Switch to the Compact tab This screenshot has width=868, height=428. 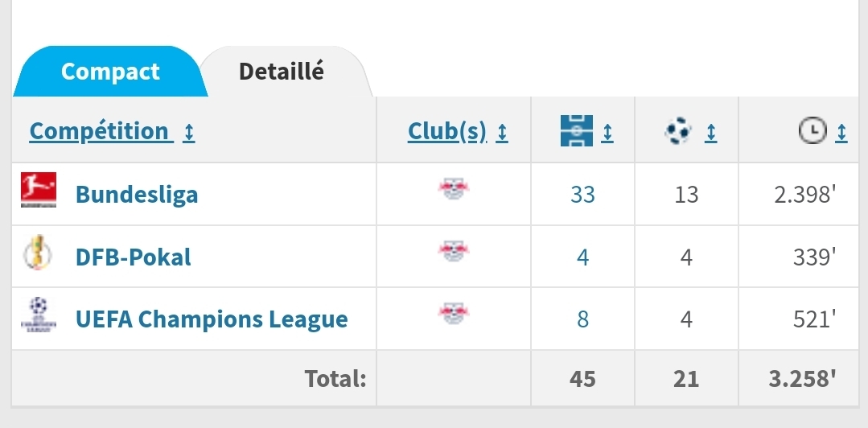click(110, 72)
